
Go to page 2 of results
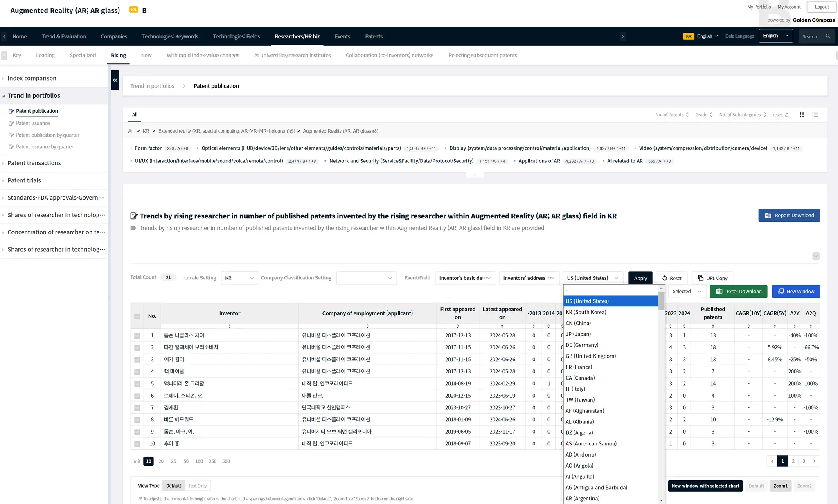click(x=793, y=461)
